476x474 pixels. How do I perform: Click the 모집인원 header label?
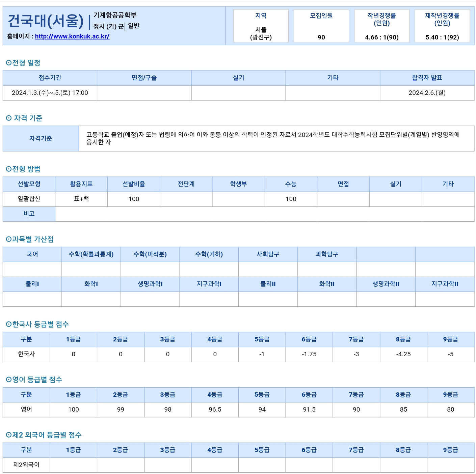pos(321,16)
